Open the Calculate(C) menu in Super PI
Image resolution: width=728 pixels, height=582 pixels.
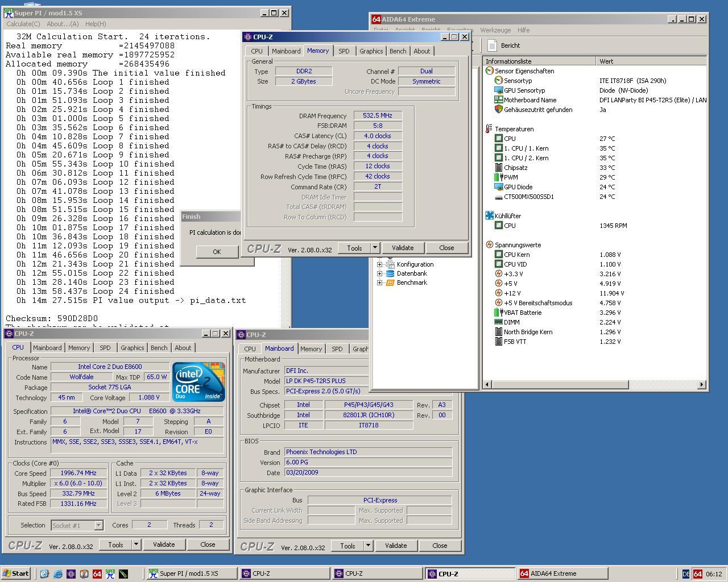(23, 24)
